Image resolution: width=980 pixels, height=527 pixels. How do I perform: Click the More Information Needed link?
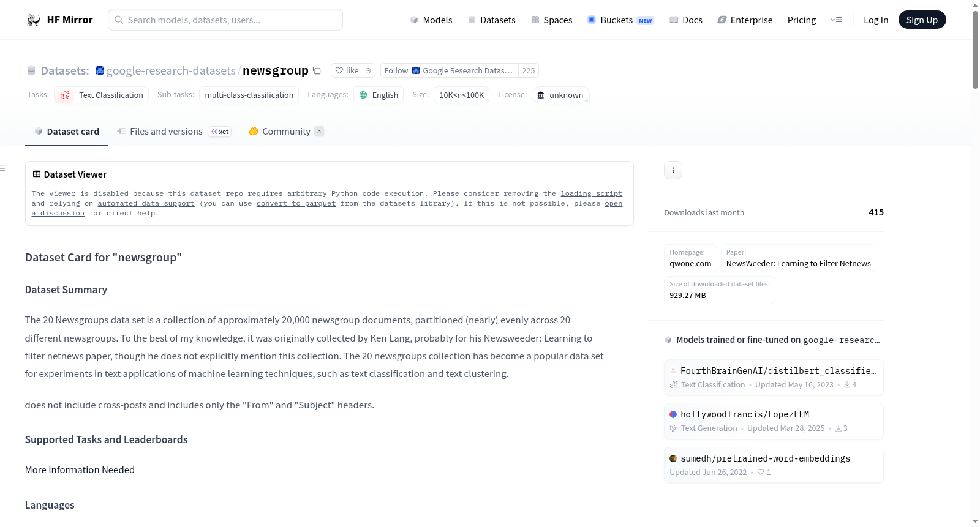pos(80,469)
